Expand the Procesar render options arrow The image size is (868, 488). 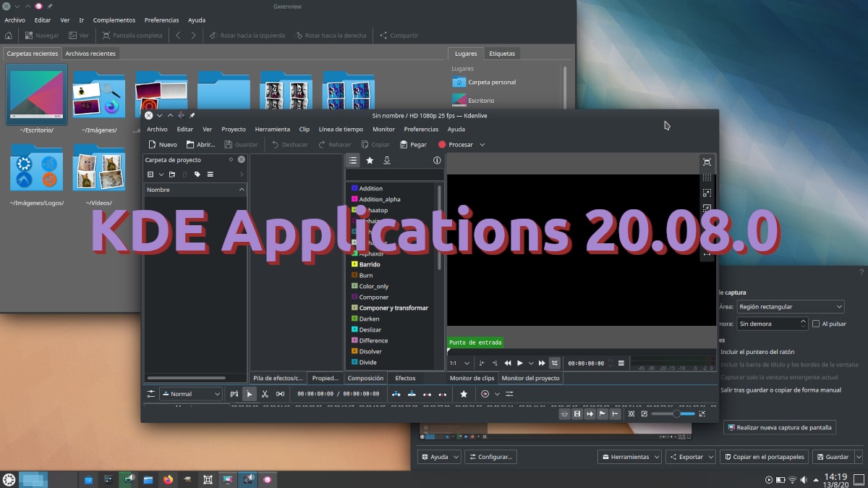point(482,145)
